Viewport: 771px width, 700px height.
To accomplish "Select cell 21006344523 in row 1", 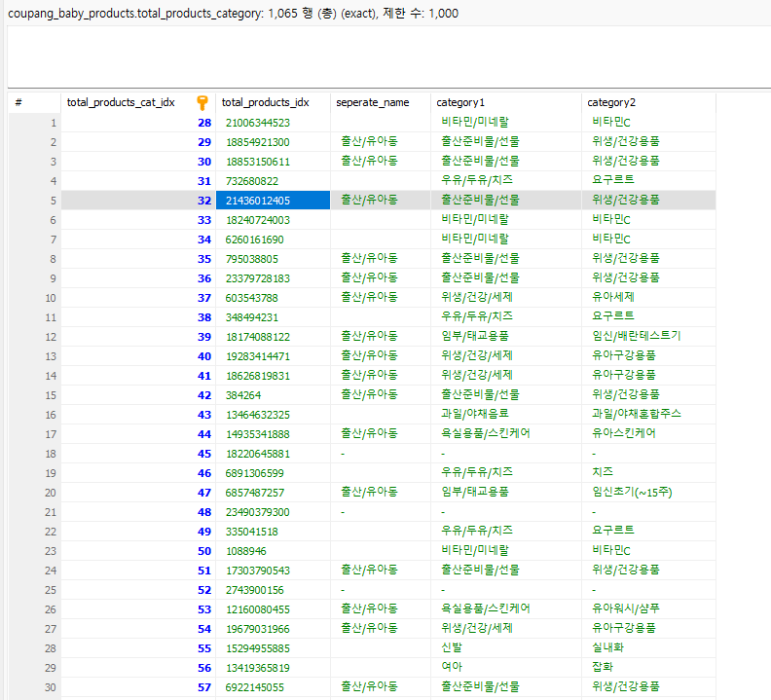I will (273, 123).
